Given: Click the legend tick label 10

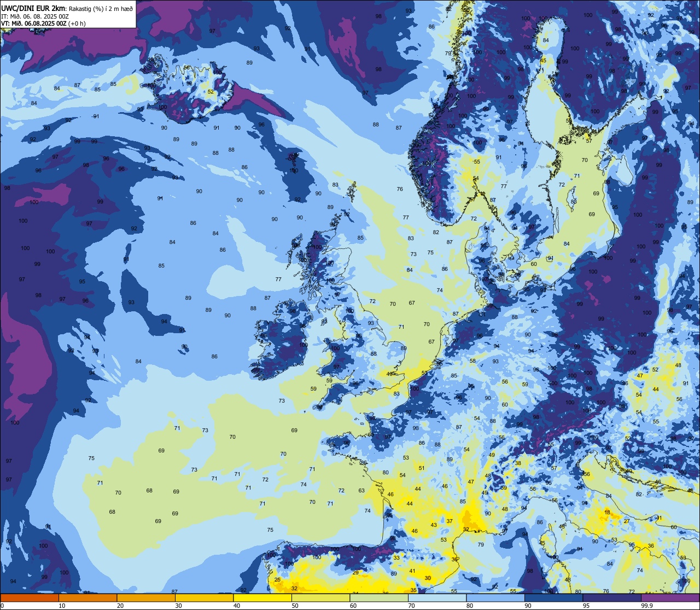Looking at the screenshot, I should pos(62,606).
